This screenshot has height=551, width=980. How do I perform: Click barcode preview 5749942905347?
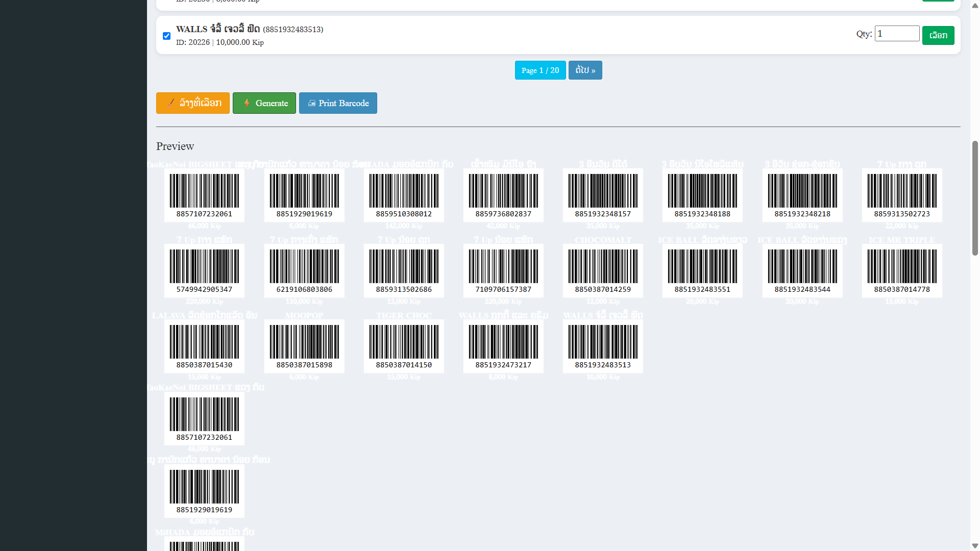click(204, 271)
